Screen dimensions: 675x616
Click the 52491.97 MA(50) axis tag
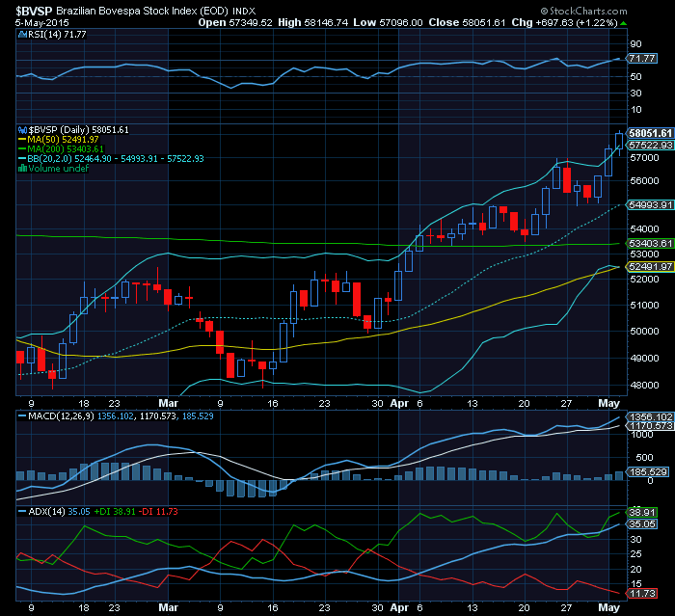click(650, 266)
